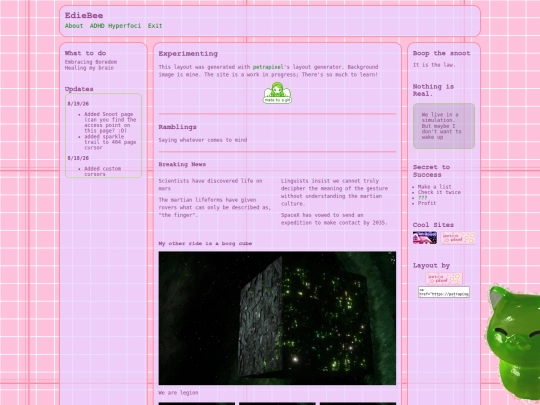Click the green ??? list item
Screen dimensions: 540x405
[423, 198]
